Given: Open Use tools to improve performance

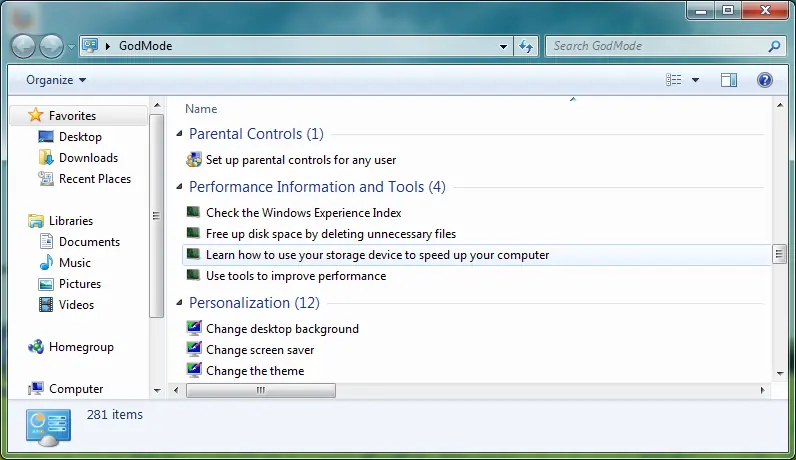Looking at the screenshot, I should 296,276.
